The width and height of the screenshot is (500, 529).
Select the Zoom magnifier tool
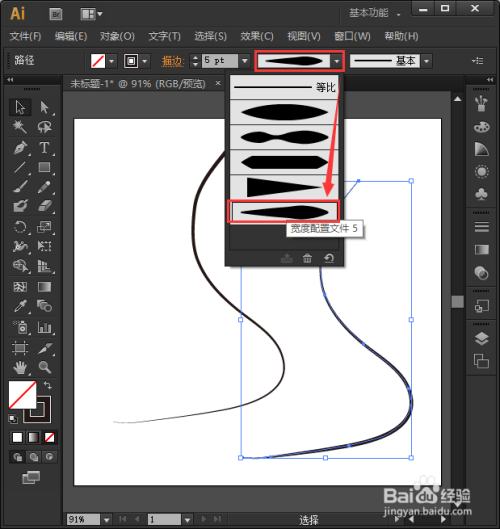[x=45, y=367]
